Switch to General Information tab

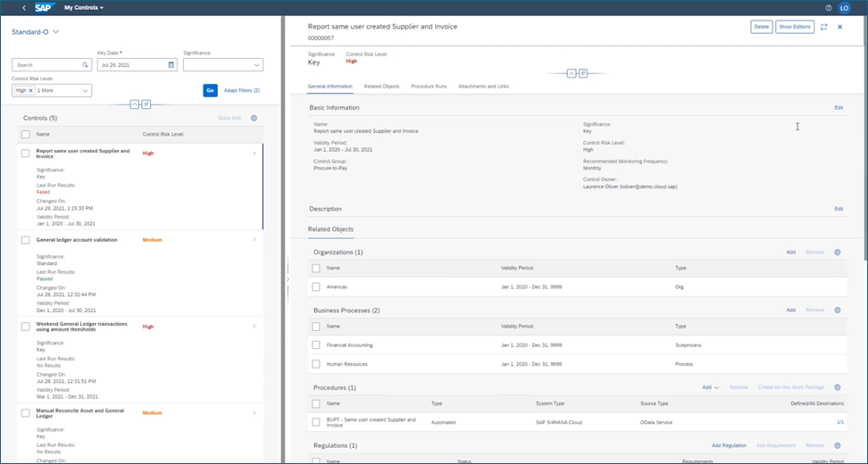330,87
